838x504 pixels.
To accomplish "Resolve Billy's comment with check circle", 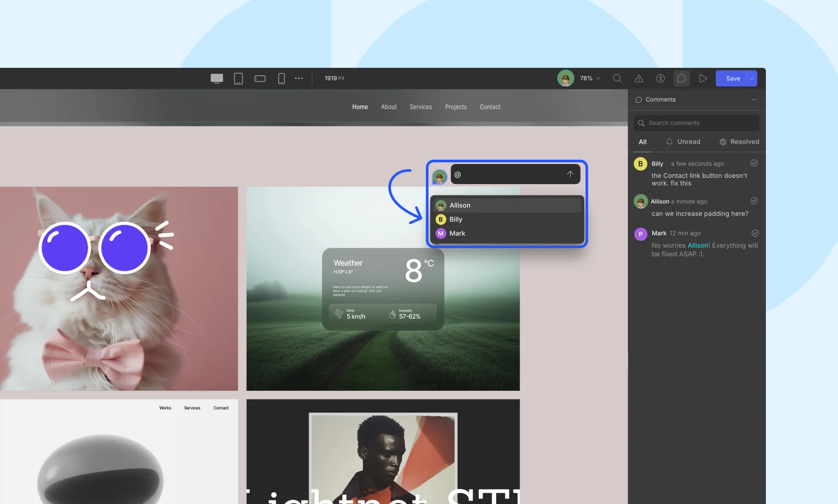I will 754,163.
